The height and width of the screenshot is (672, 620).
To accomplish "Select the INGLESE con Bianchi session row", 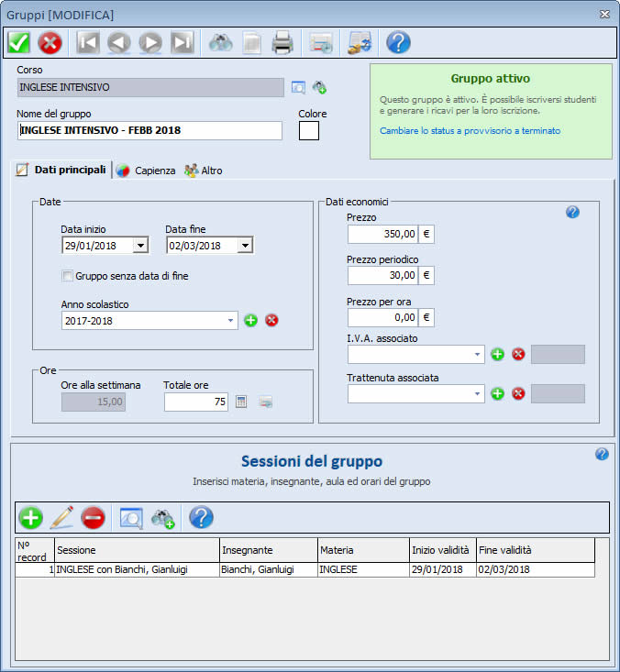I will click(136, 569).
